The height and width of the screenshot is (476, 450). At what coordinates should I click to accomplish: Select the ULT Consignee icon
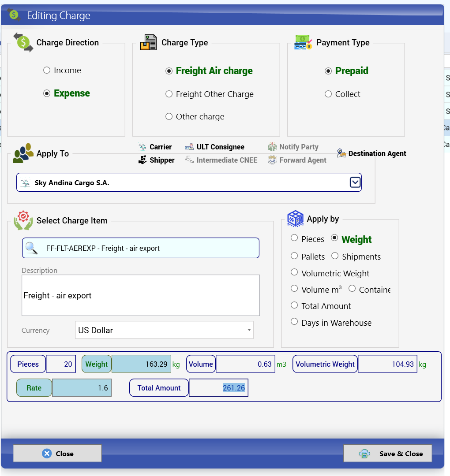(x=189, y=147)
